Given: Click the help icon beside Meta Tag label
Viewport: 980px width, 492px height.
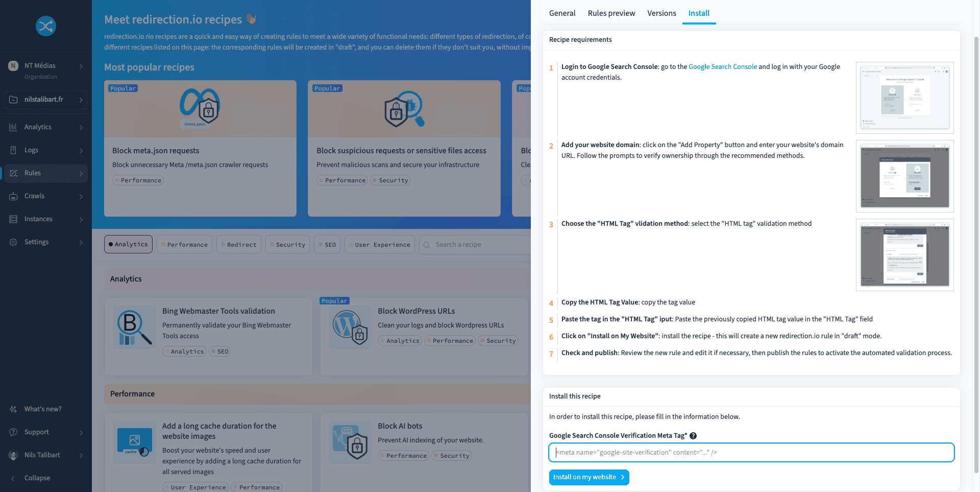Looking at the screenshot, I should point(693,436).
